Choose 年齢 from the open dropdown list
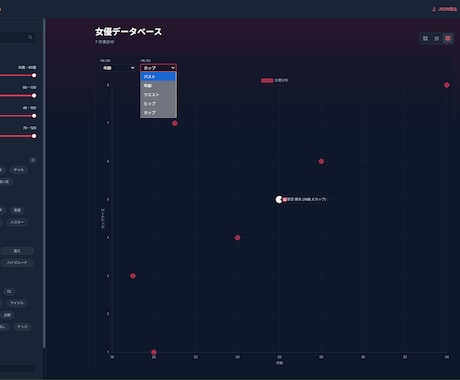Screen dimensions: 460x380 (x=158, y=86)
